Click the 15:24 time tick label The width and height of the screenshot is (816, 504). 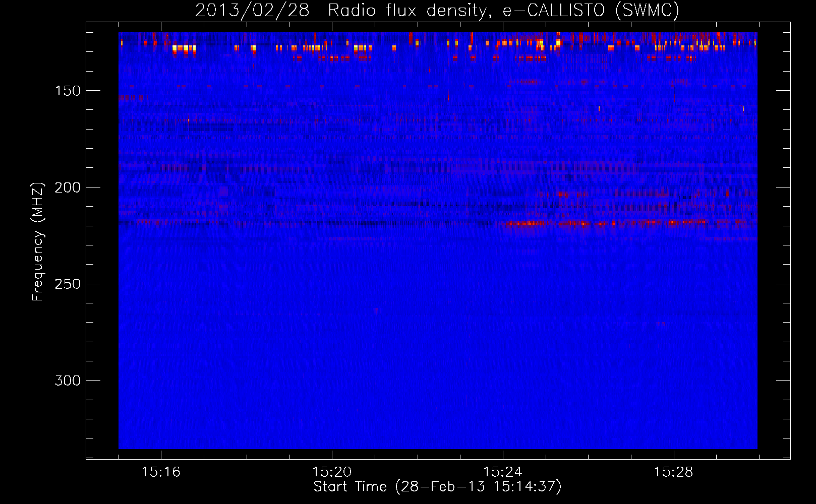point(503,472)
